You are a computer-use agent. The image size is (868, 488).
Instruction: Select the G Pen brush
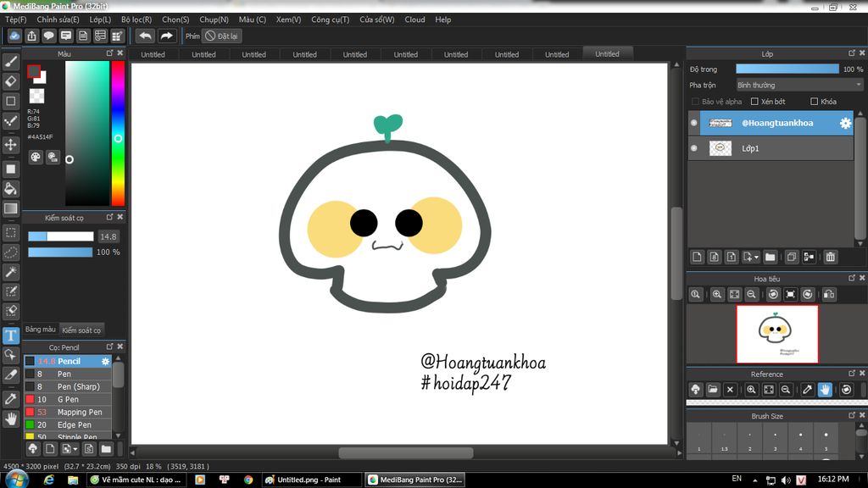pyautogui.click(x=68, y=400)
